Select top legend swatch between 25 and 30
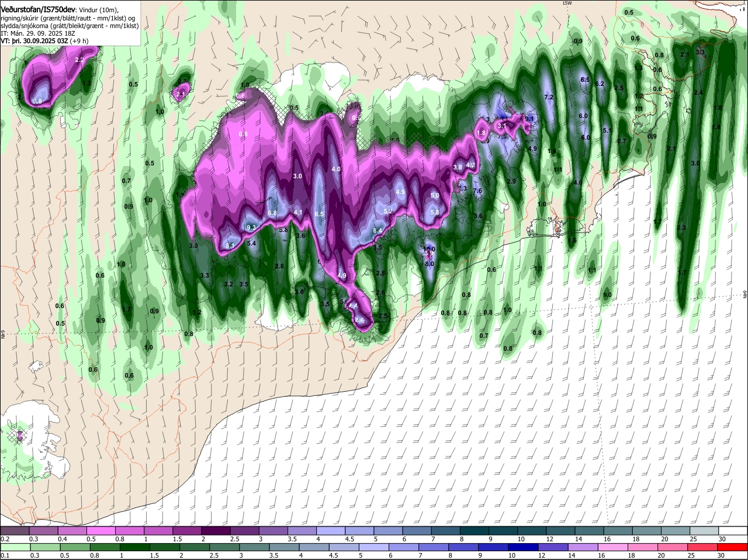 tap(703, 531)
